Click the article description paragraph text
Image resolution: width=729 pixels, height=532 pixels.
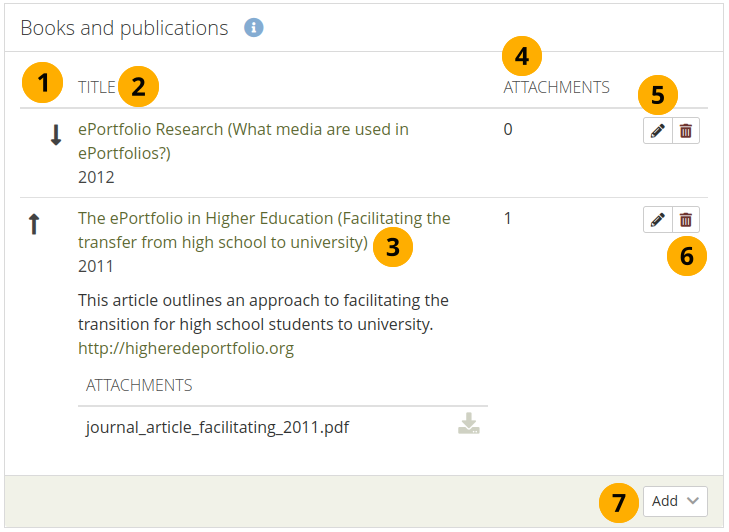point(263,312)
